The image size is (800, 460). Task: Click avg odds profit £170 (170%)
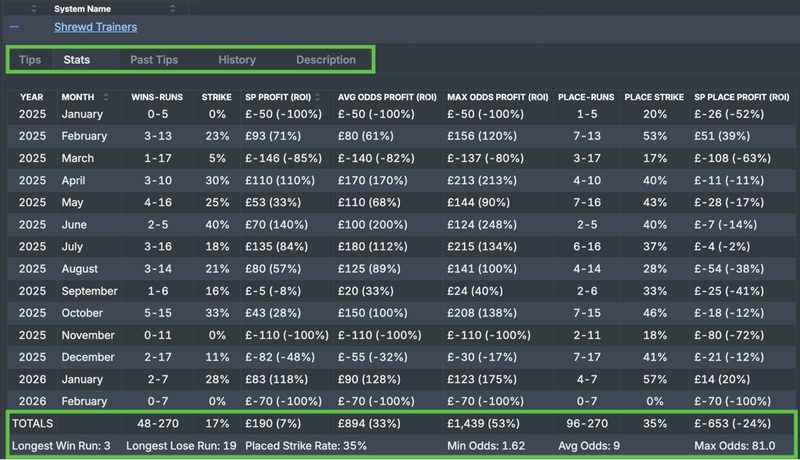(x=372, y=181)
